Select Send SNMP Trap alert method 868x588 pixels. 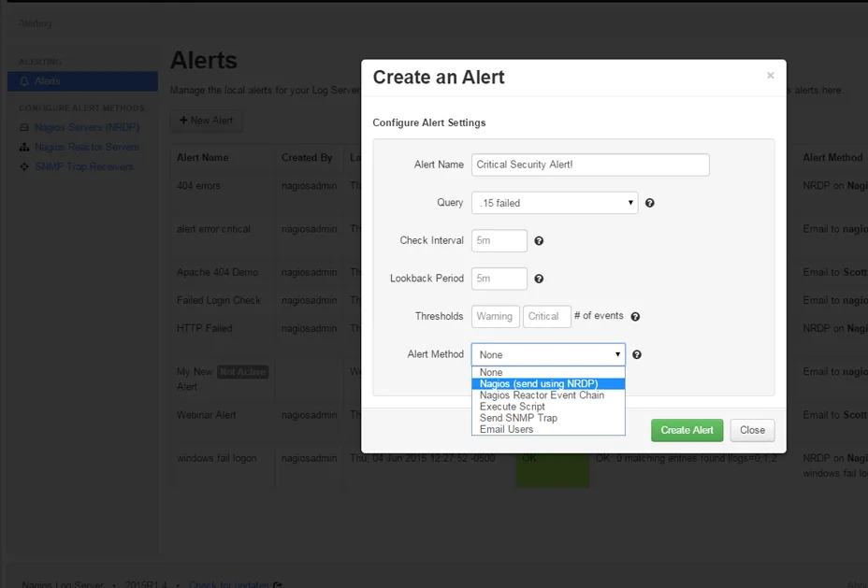coord(549,418)
